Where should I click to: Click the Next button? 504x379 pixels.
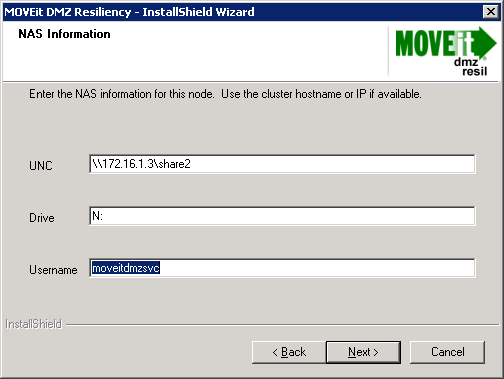(363, 352)
